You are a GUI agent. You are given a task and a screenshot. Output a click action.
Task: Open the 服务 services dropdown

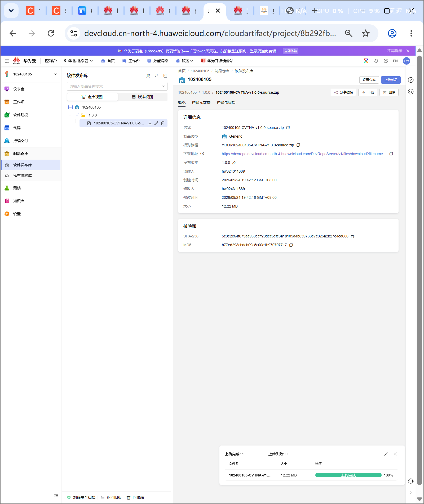pos(184,61)
